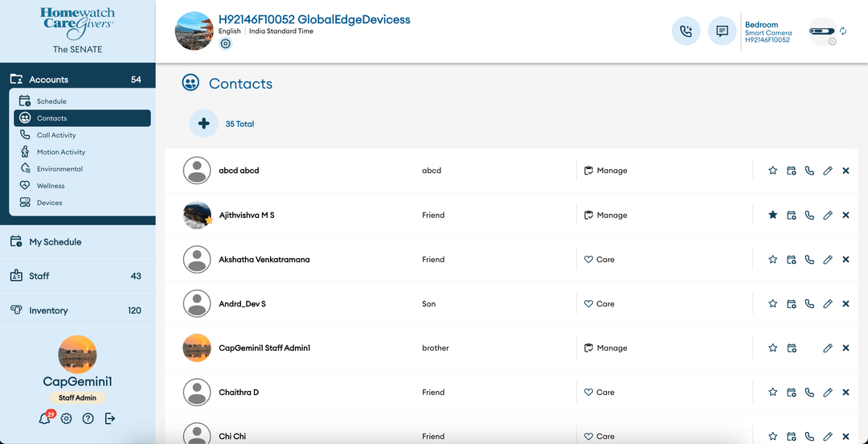Click Homewatch CareGivers logo
Screen dimensions: 868x444
[77, 23]
